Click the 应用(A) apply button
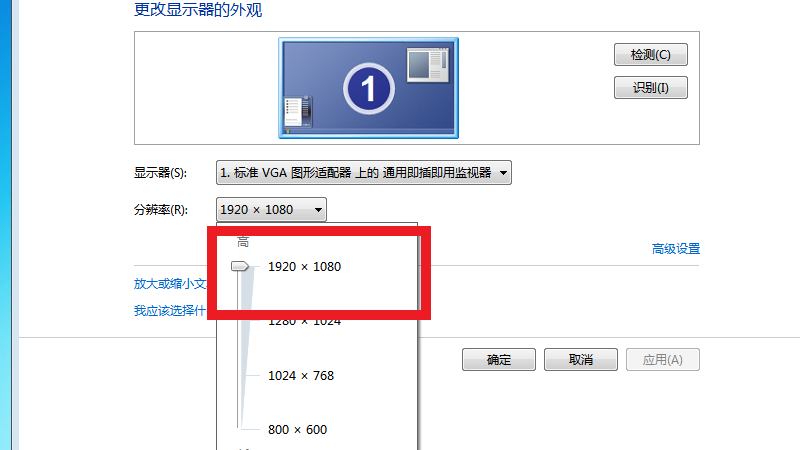Screen dimensions: 800x450 pyautogui.click(x=663, y=360)
